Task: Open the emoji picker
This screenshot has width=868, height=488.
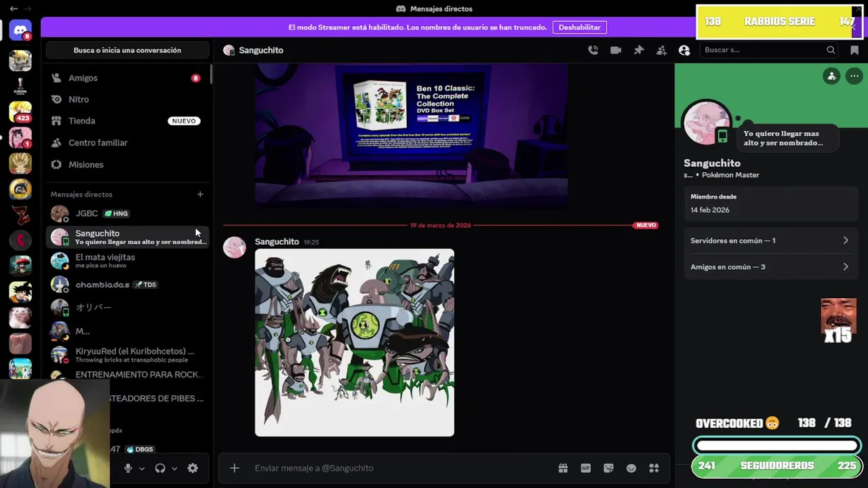Action: tap(631, 468)
